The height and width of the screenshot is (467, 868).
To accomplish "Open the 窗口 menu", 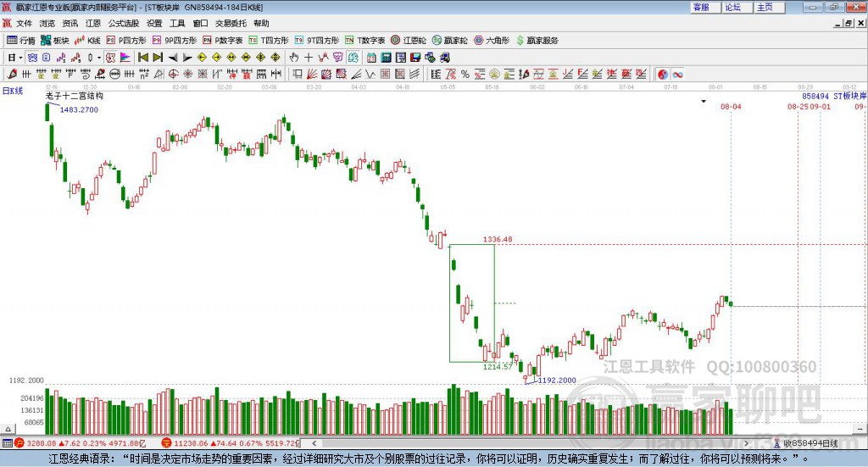I will (x=200, y=23).
